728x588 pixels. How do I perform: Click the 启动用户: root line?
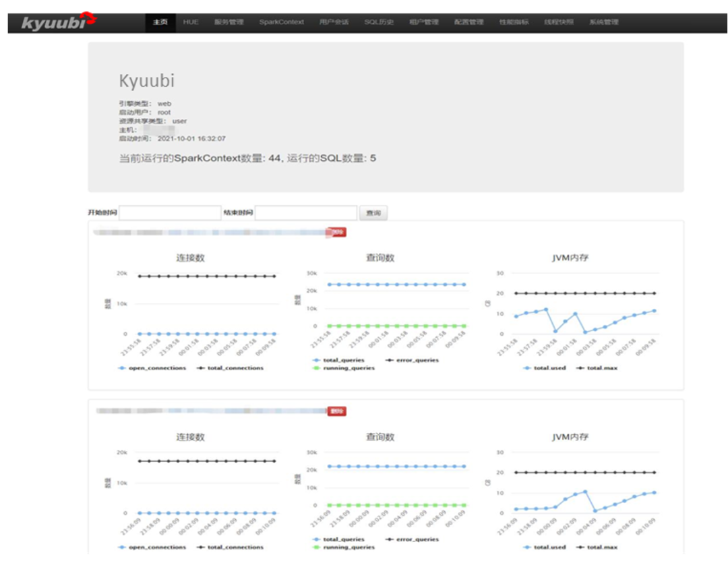[145, 112]
